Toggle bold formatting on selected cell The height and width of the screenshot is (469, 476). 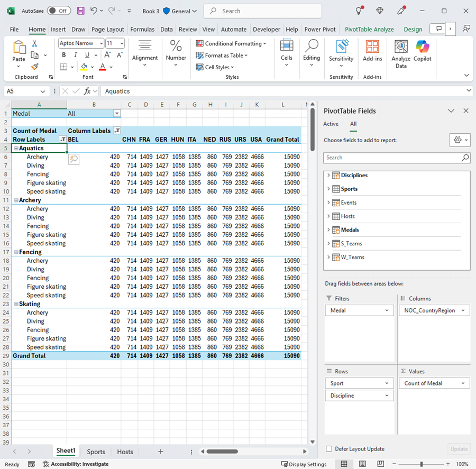point(63,54)
